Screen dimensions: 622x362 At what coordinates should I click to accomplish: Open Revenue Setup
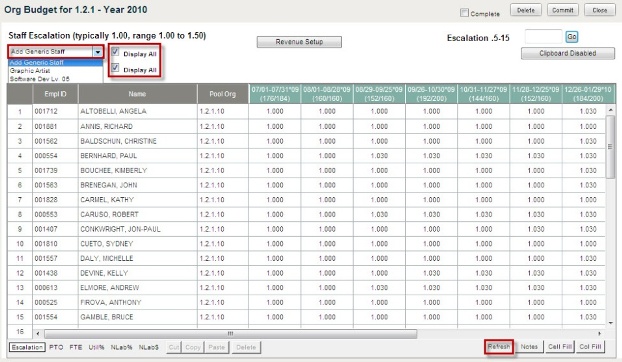[299, 42]
